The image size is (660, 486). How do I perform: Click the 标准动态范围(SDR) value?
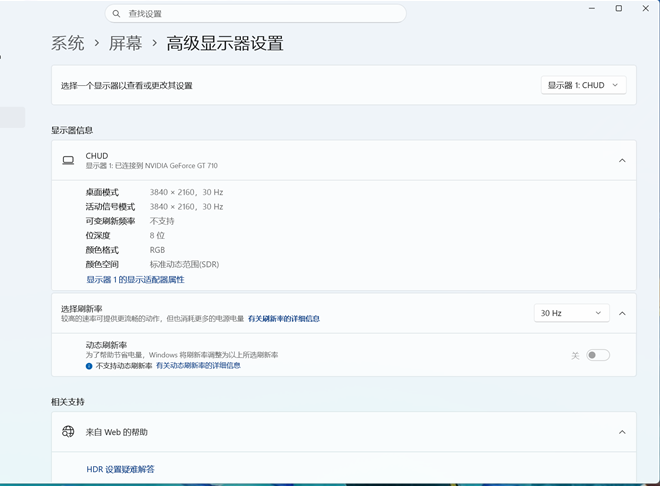pyautogui.click(x=184, y=264)
